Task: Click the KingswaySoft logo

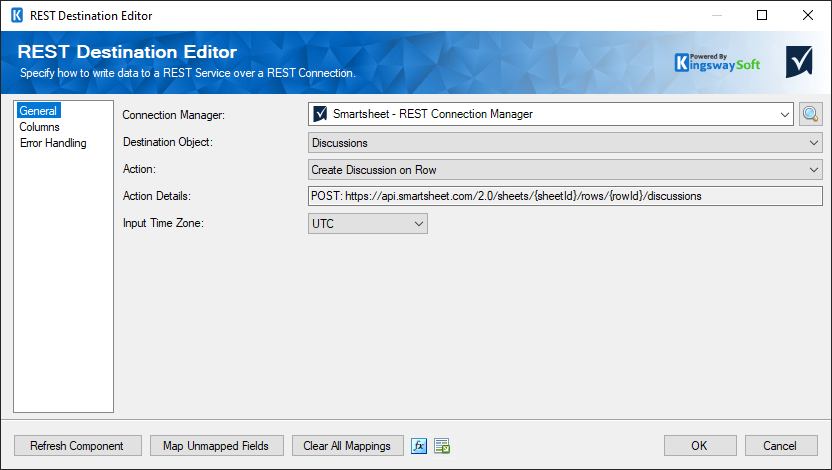Action: 717,63
